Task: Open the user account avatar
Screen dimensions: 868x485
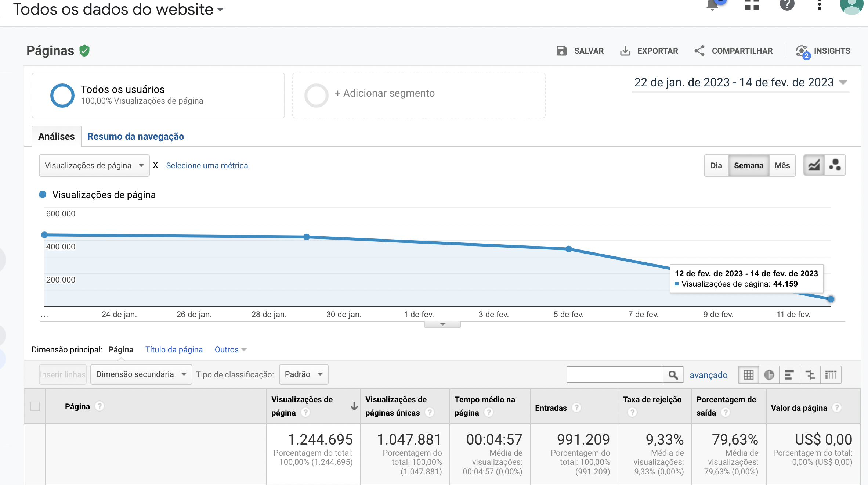Action: click(851, 6)
